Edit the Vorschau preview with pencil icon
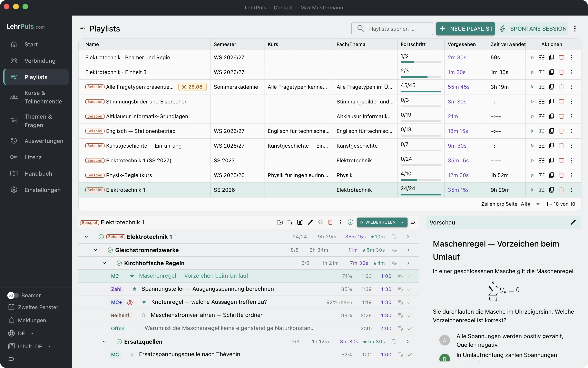The image size is (588, 368). tap(573, 222)
